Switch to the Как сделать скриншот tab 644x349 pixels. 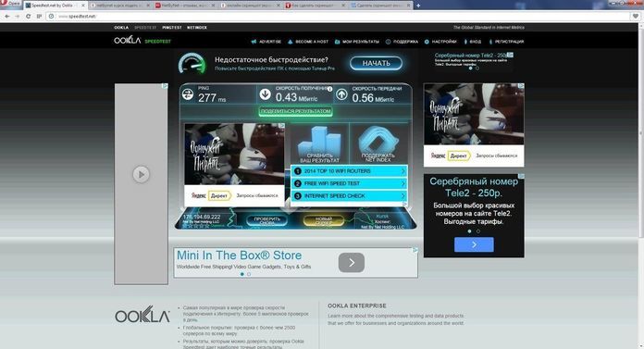pos(316,6)
